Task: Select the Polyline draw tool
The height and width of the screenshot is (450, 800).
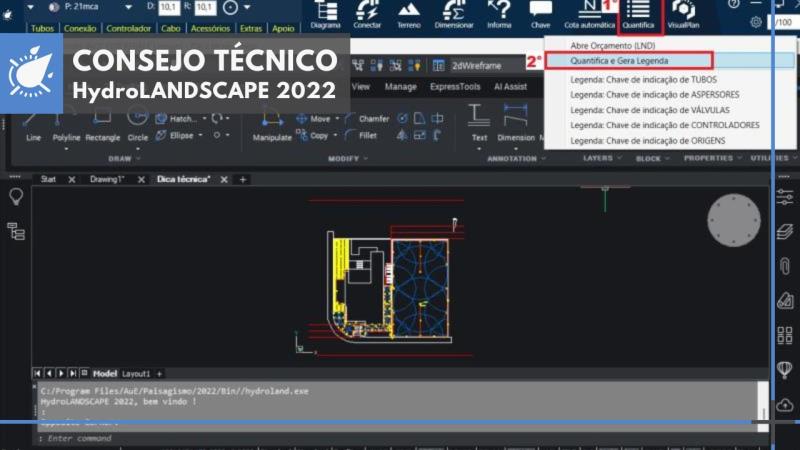Action: [66, 127]
